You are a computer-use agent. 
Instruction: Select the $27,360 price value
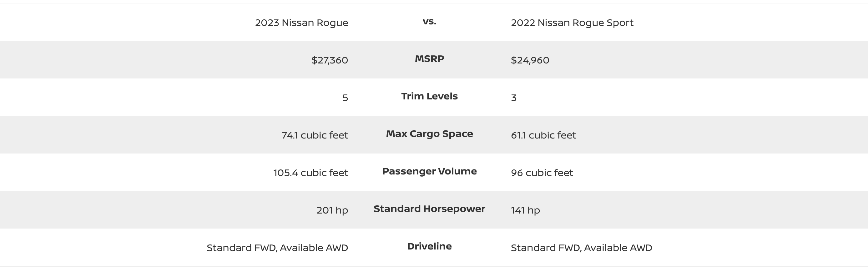coord(329,60)
